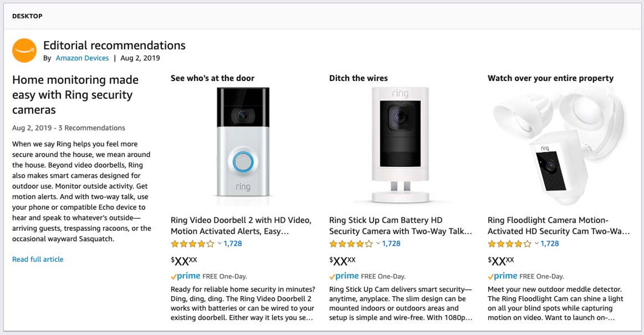Expand rating dropdown arrow for Floodlight Camera
The width and height of the screenshot is (644, 335).
tap(536, 243)
